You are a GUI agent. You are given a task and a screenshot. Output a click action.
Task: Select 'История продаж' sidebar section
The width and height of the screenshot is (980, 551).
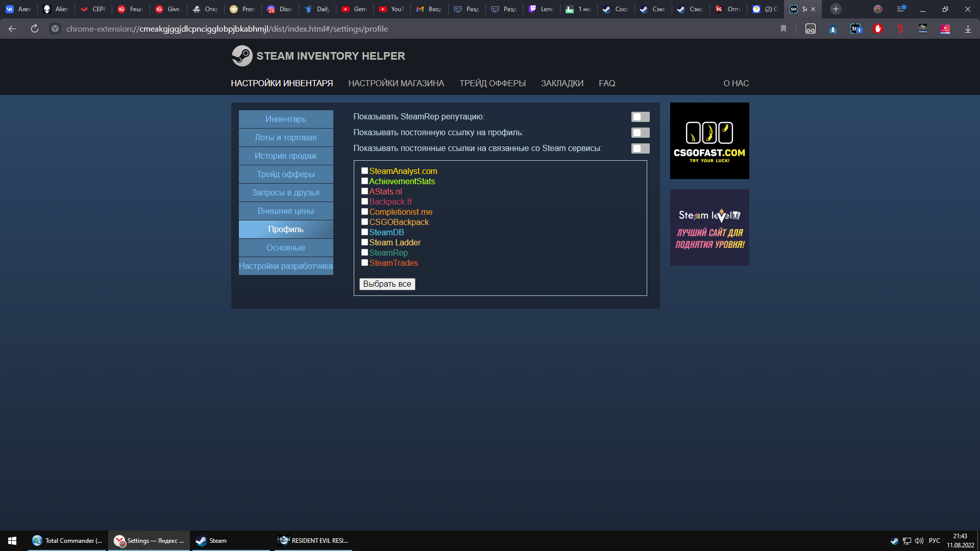[x=286, y=156]
